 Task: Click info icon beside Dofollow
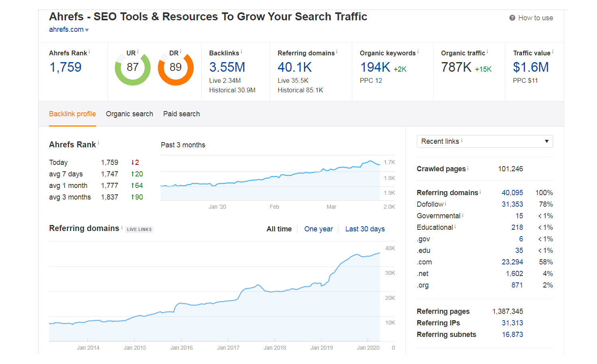coord(446,204)
